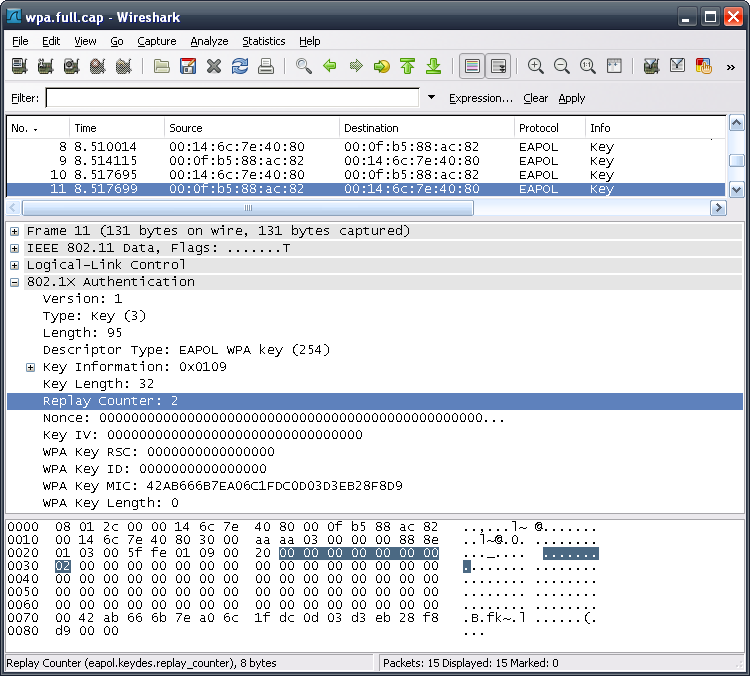Click packet list scroll-right arrow

(718, 208)
